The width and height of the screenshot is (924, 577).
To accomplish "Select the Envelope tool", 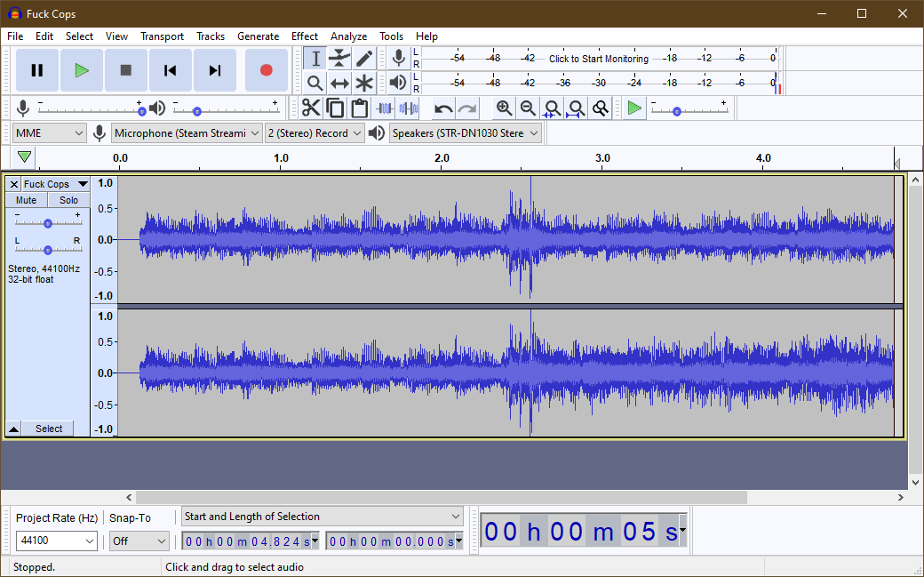I will [x=339, y=59].
